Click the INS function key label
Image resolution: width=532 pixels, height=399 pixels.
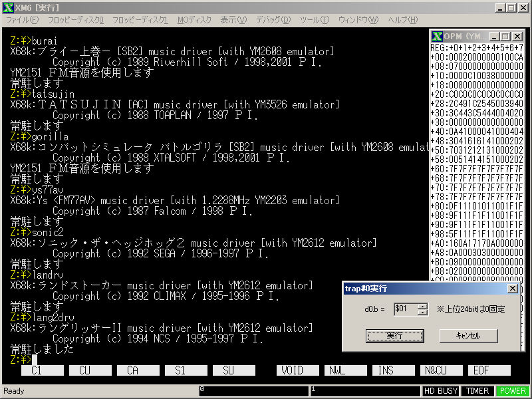[x=394, y=370]
